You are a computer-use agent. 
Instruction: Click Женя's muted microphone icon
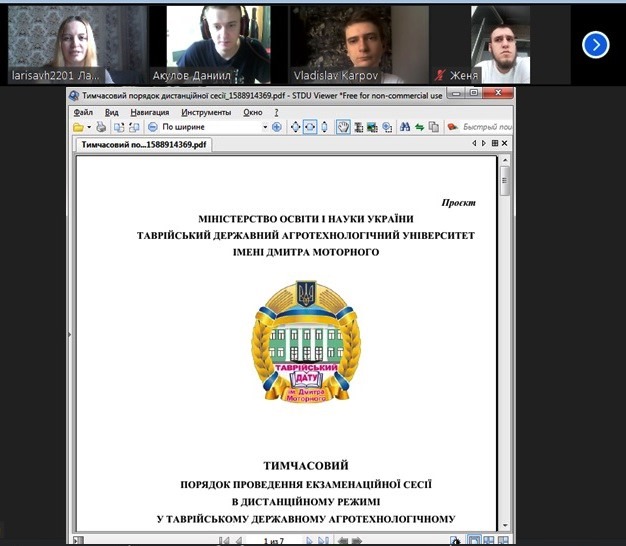(440, 75)
